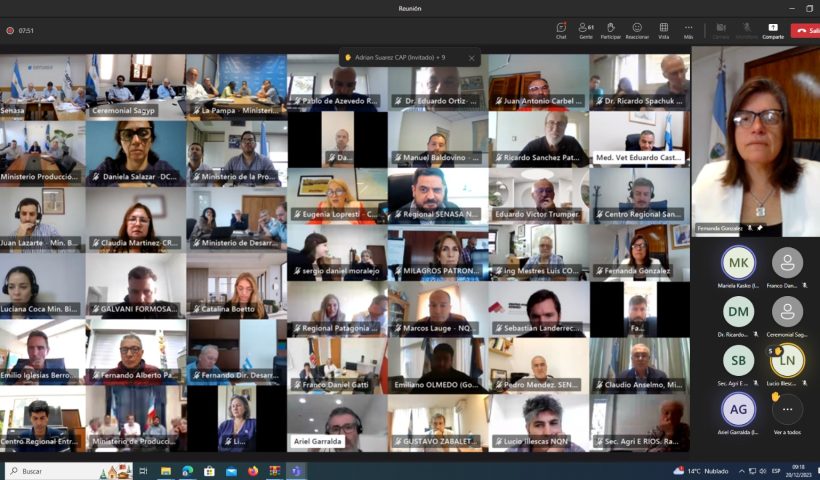Screen dimensions: 820x480
Task: Dismiss the raised hand notification for Adrian Suarez
Action: (472, 58)
